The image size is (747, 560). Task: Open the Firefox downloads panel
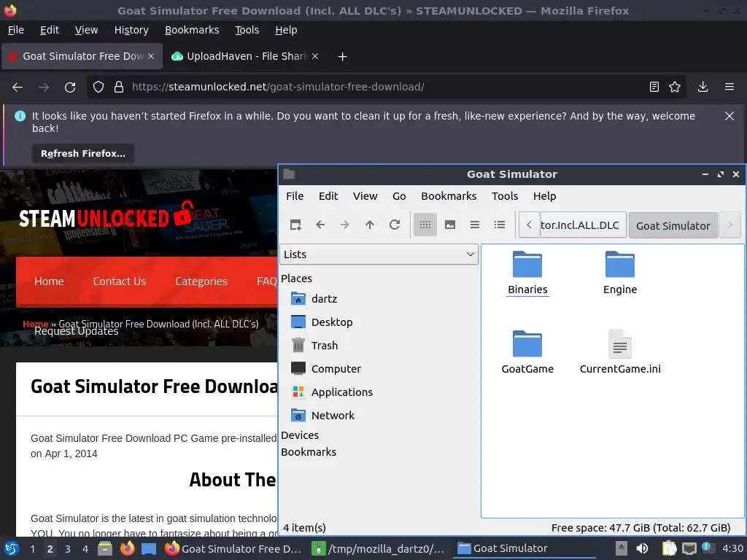[x=703, y=87]
